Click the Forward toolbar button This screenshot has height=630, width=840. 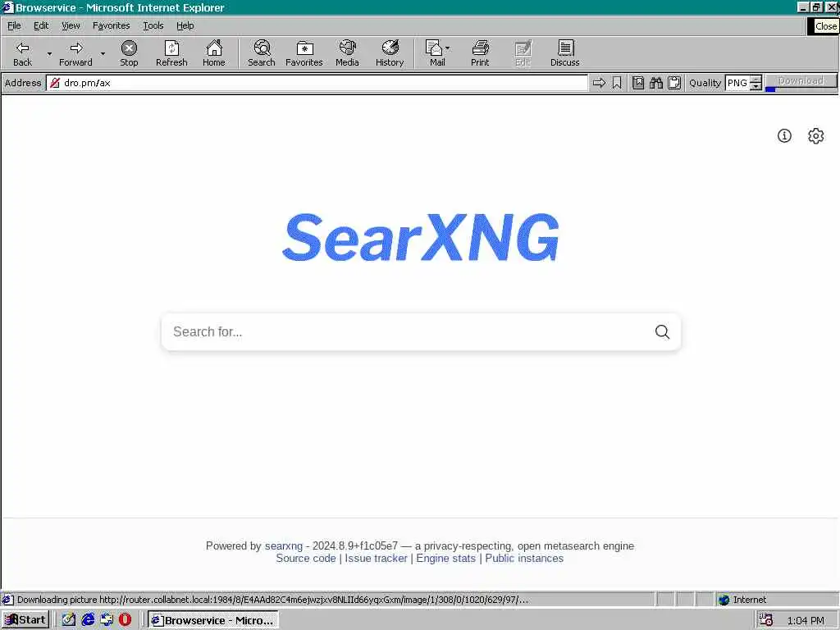[75, 53]
